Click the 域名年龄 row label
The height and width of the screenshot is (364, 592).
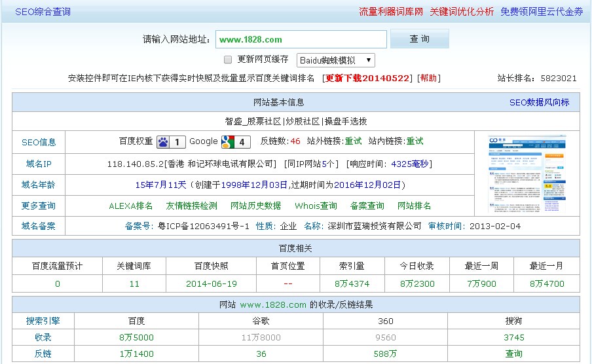coord(39,185)
